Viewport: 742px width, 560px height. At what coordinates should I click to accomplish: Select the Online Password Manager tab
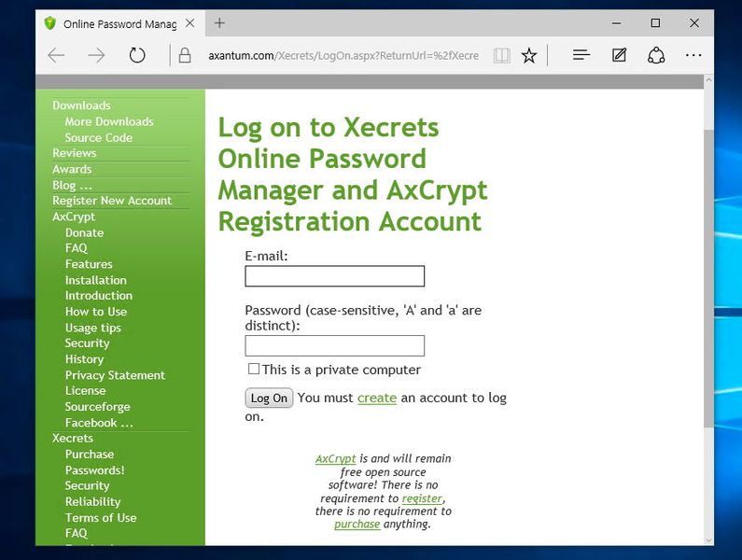coord(119,23)
